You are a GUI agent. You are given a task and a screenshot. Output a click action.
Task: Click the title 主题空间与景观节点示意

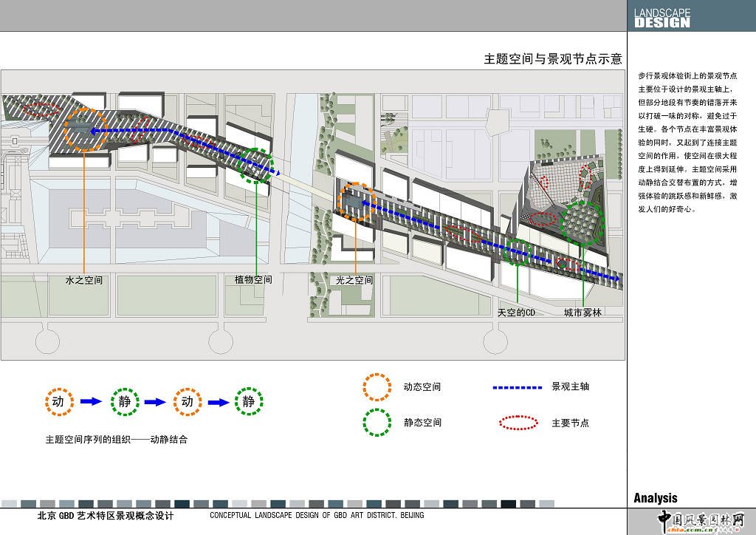[x=552, y=59]
